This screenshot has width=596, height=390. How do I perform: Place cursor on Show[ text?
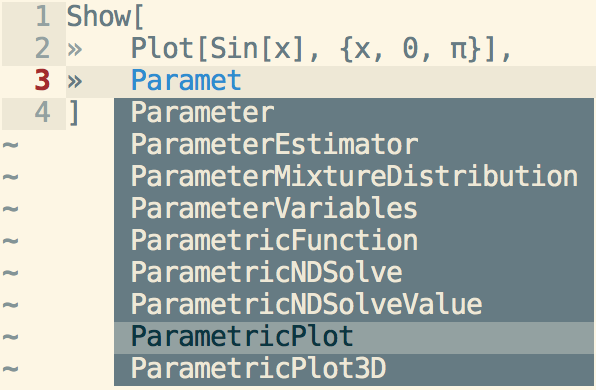(105, 17)
